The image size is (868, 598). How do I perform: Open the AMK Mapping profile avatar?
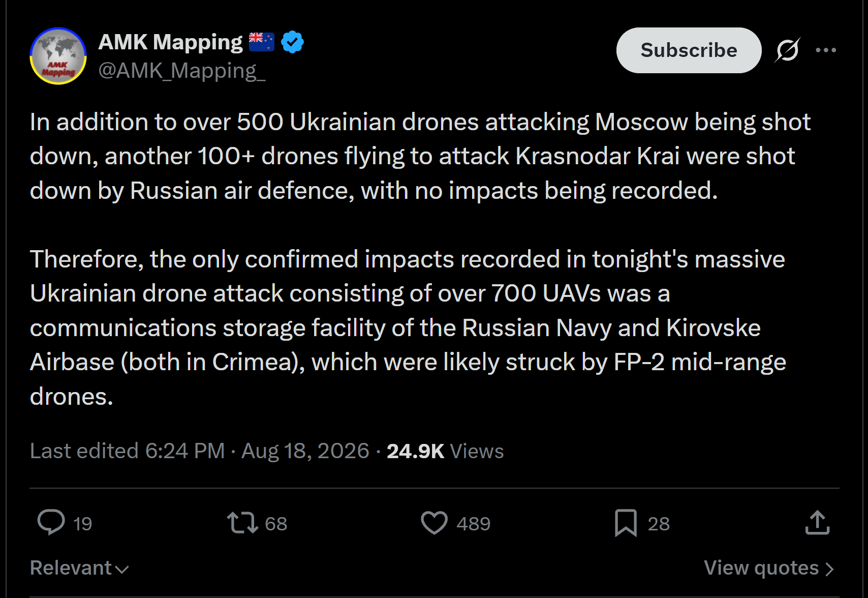58,56
